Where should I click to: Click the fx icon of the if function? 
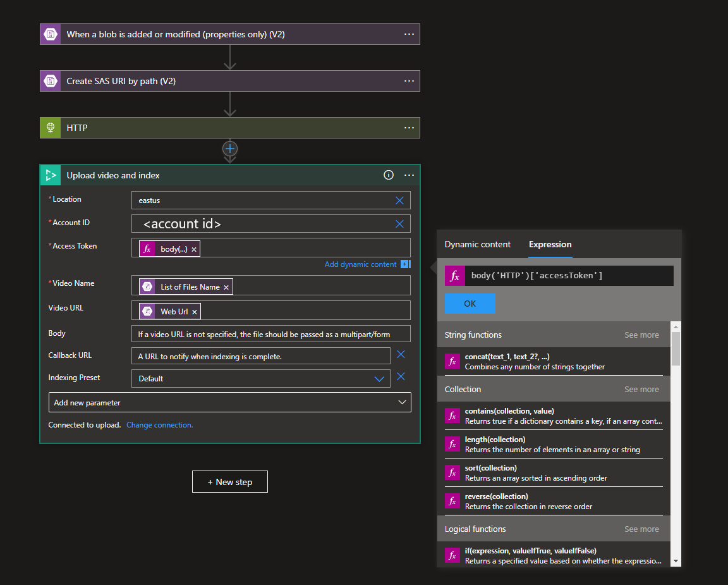click(x=452, y=555)
